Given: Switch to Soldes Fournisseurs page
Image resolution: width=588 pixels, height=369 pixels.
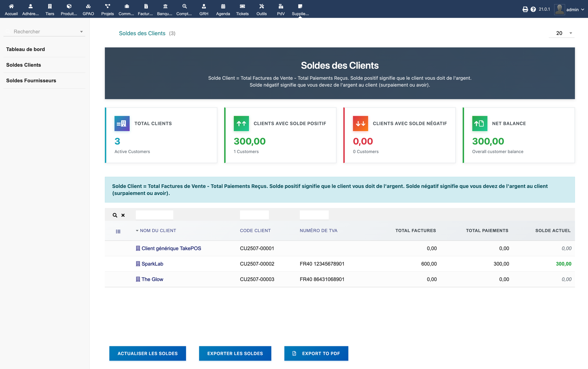Looking at the screenshot, I should (31, 80).
